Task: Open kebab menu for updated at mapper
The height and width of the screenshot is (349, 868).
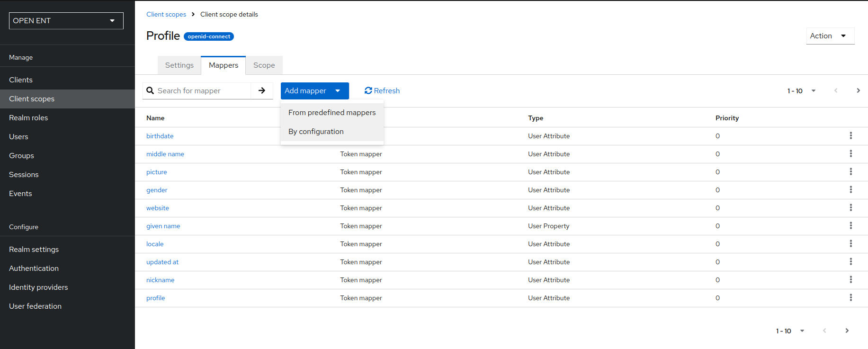Action: coord(850,262)
